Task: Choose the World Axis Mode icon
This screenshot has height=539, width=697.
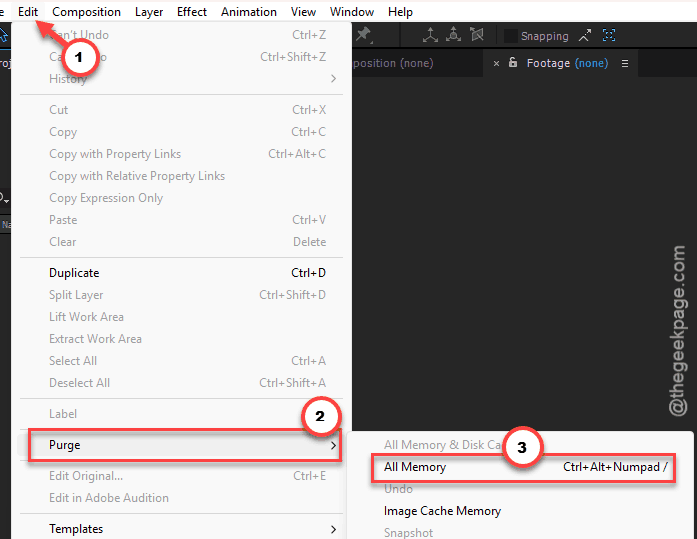Action: click(x=453, y=35)
